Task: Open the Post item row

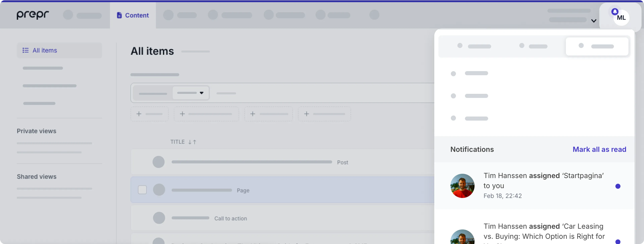Action: tap(282, 162)
